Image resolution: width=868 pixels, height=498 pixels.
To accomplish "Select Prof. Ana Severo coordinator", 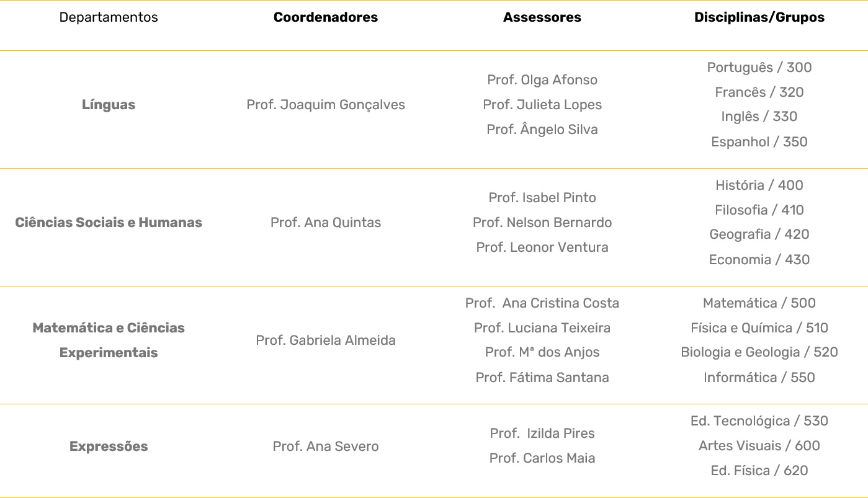I will tap(326, 447).
